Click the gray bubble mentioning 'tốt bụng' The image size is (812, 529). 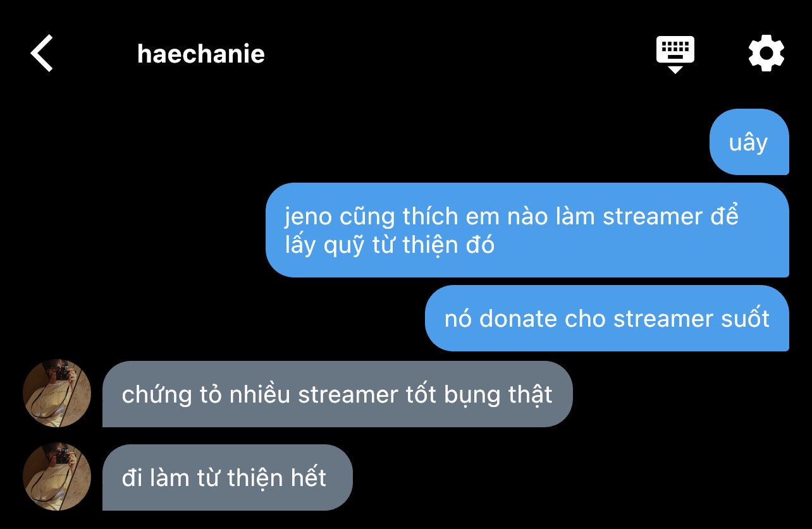click(x=337, y=394)
